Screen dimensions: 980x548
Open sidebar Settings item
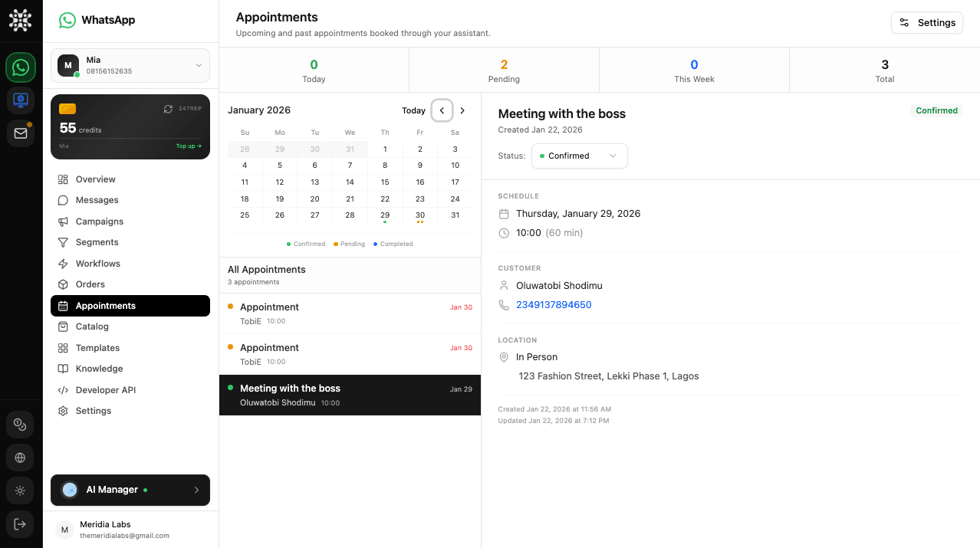[x=130, y=411]
